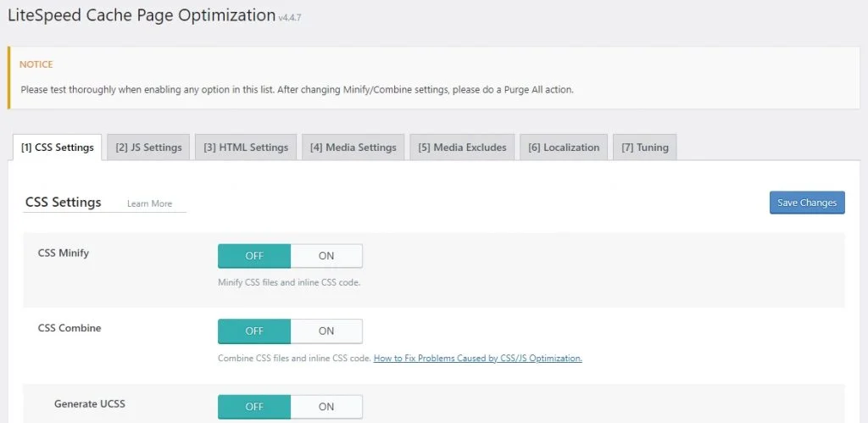Go to the [4] Media Settings tab

pyautogui.click(x=353, y=147)
